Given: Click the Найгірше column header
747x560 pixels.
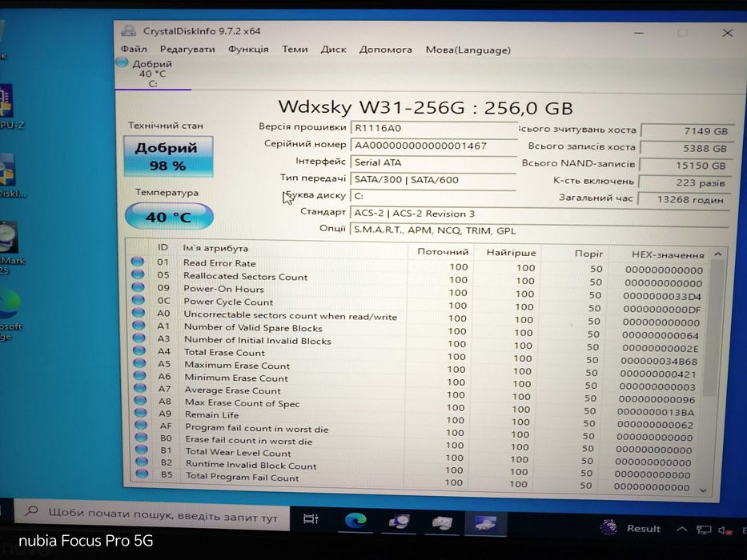Looking at the screenshot, I should (x=511, y=253).
